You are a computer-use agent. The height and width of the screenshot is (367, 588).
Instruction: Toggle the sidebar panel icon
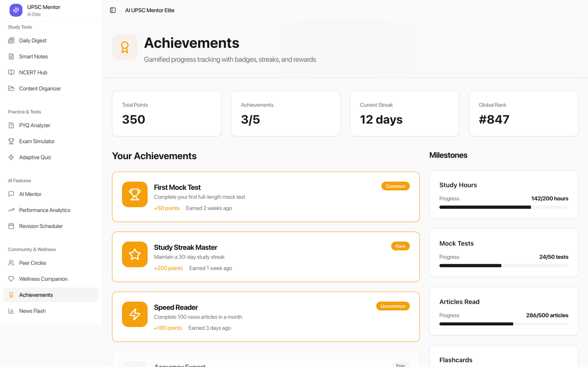pos(113,10)
